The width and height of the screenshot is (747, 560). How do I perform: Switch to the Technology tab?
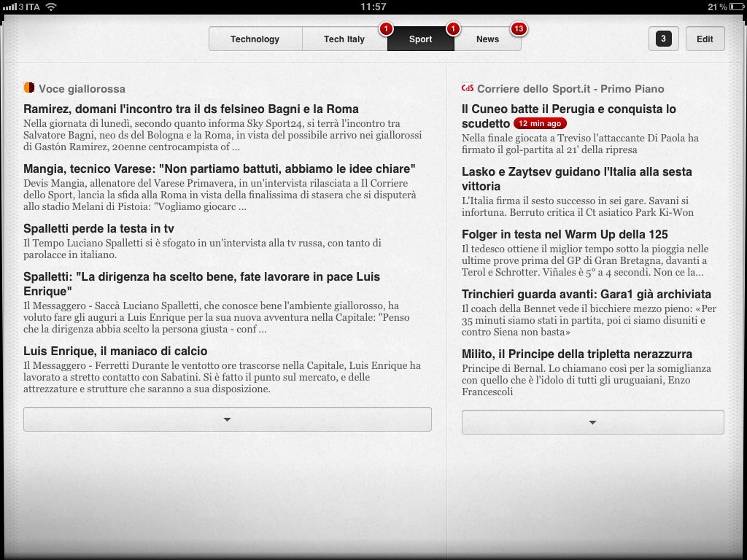(255, 39)
